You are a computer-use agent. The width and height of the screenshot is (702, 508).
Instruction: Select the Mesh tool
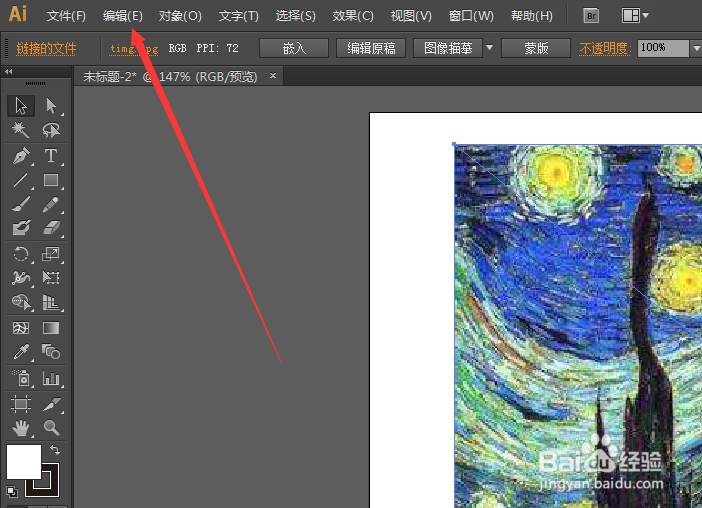pos(21,328)
